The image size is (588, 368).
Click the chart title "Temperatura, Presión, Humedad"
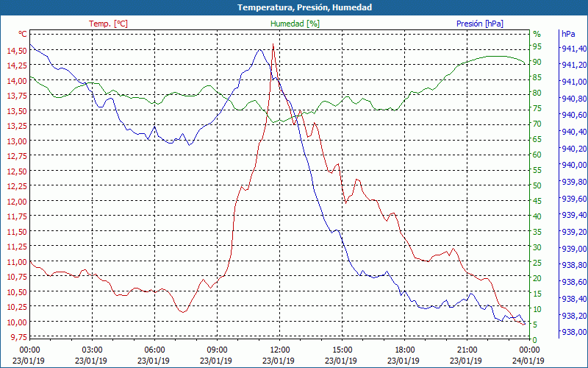click(x=304, y=7)
